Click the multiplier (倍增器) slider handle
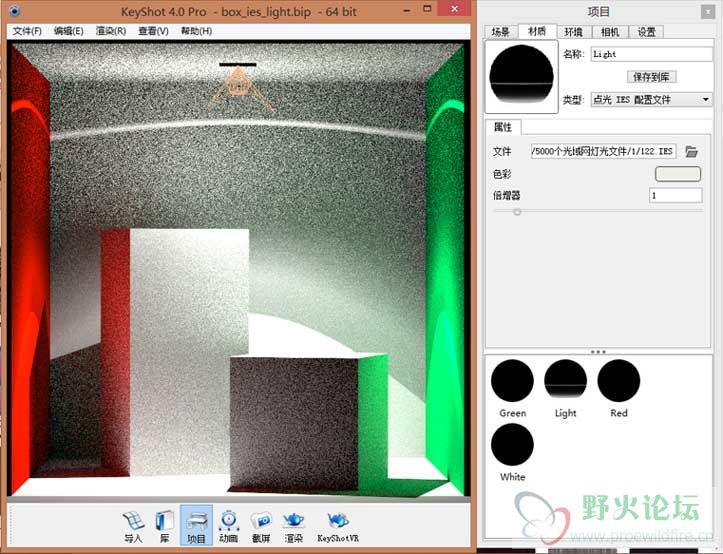723x554 pixels. [517, 212]
